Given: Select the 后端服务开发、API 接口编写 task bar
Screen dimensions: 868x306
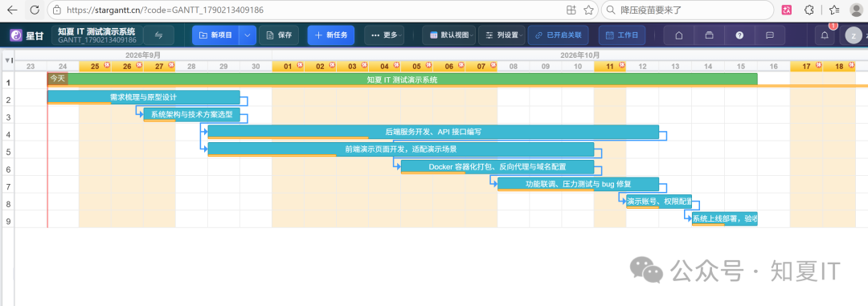Looking at the screenshot, I should (x=433, y=132).
